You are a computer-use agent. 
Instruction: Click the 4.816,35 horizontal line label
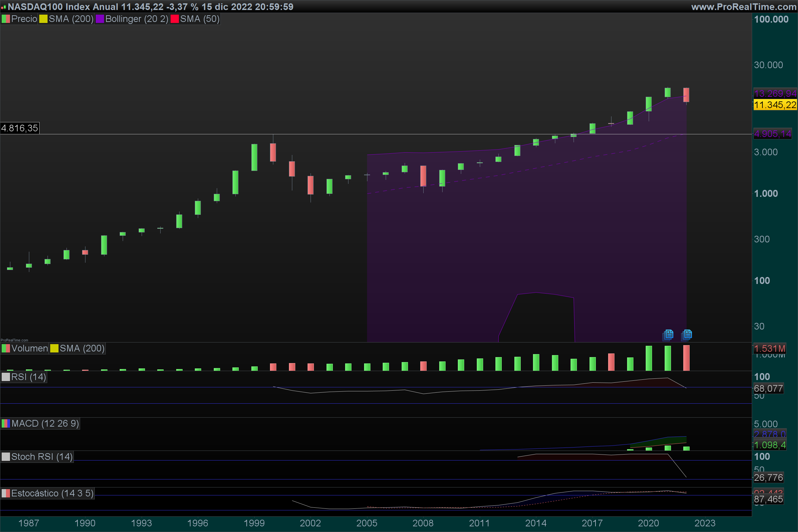pos(20,128)
